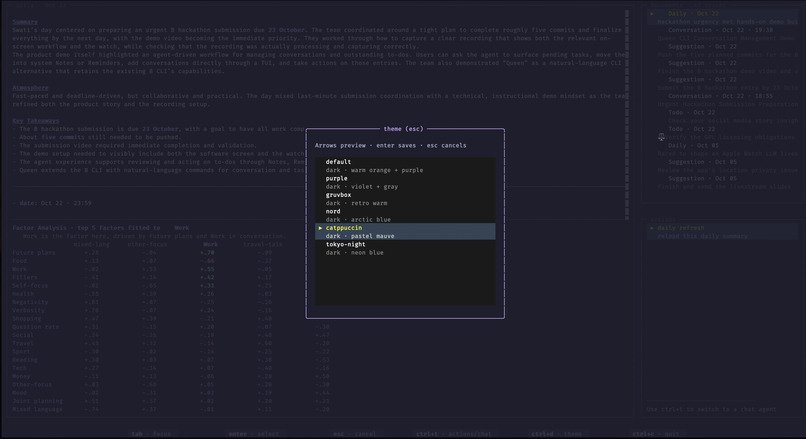
Task: Switch to the tokyo-night theme
Action: click(x=405, y=248)
